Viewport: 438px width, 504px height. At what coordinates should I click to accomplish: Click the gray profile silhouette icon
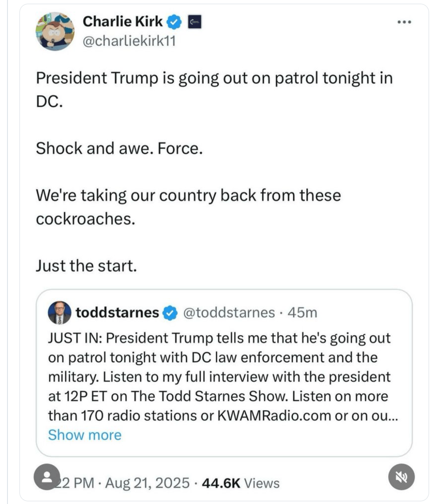(47, 477)
